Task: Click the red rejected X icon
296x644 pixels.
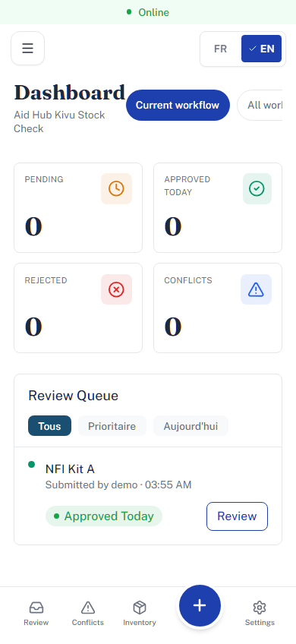Action: click(116, 289)
